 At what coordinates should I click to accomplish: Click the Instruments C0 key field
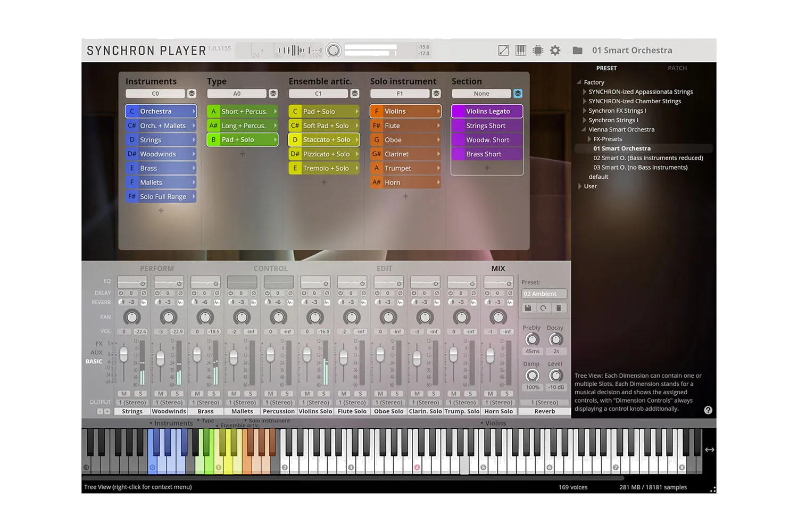pos(155,94)
